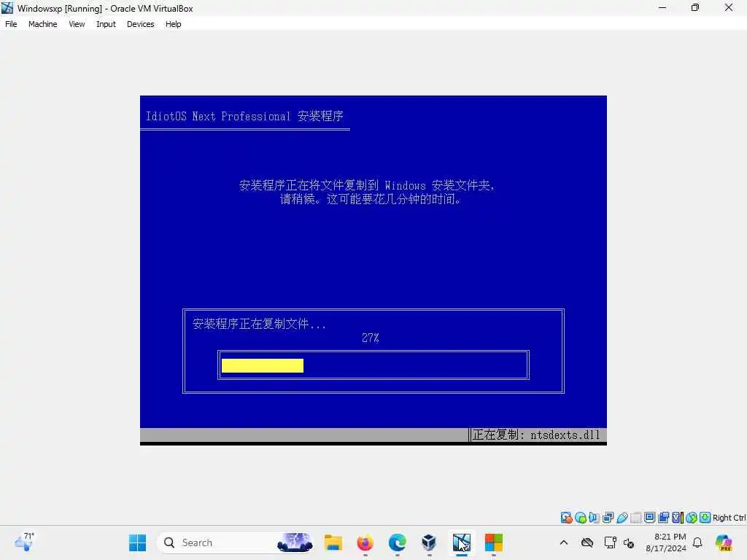
Task: Launch Firefox from the taskbar
Action: point(365,542)
